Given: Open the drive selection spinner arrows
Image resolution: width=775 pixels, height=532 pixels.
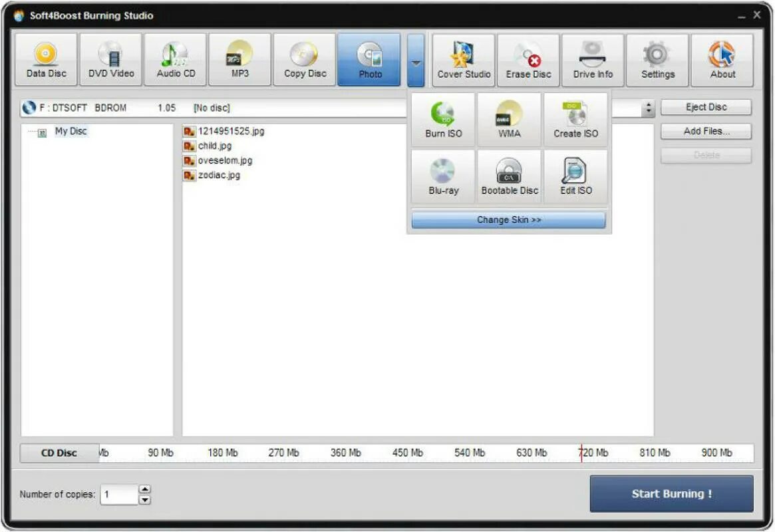Looking at the screenshot, I should pos(648,108).
